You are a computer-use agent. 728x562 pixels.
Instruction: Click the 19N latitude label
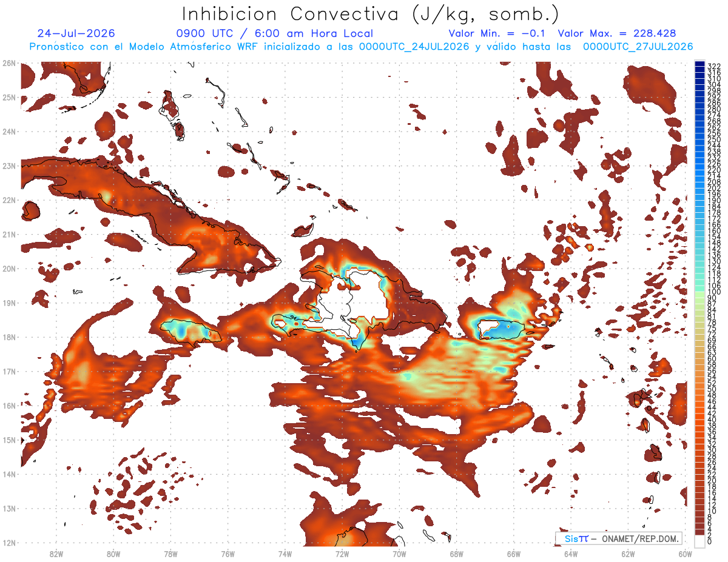9,303
